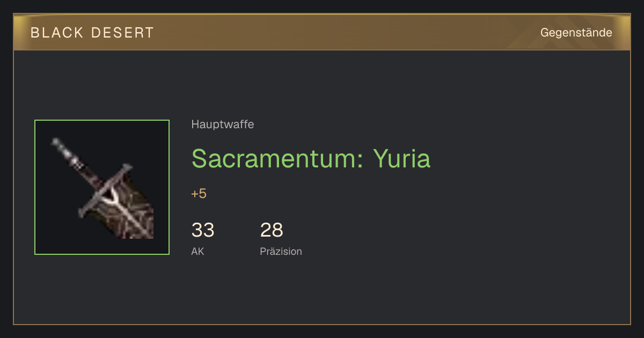The image size is (644, 338).
Task: Select the Hauptwaffe category label
Action: click(x=222, y=124)
